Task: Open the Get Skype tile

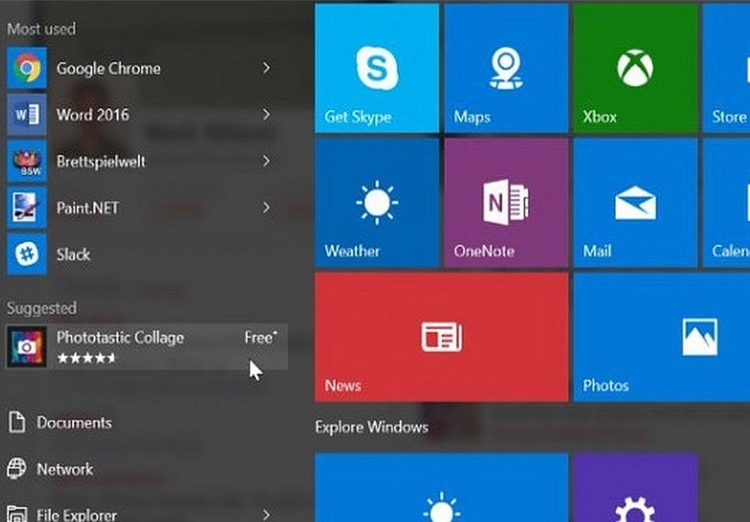Action: tap(377, 68)
